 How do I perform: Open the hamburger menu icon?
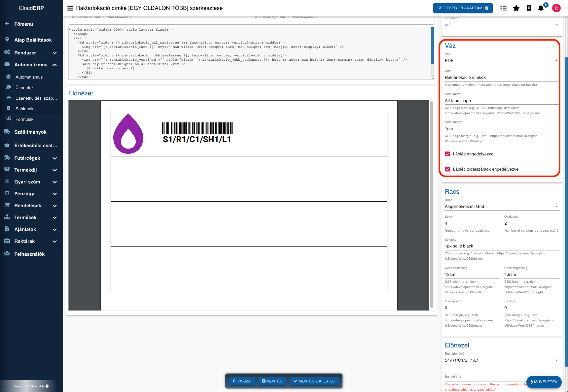click(x=70, y=8)
